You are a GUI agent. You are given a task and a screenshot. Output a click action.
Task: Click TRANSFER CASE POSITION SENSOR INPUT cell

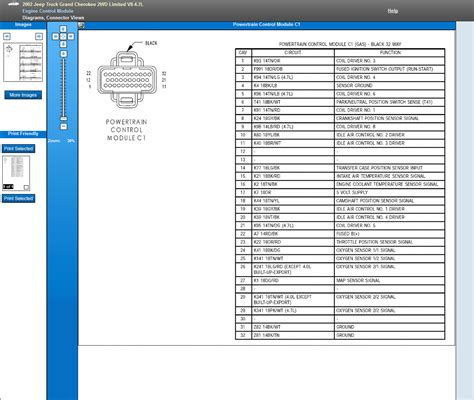tap(390, 168)
